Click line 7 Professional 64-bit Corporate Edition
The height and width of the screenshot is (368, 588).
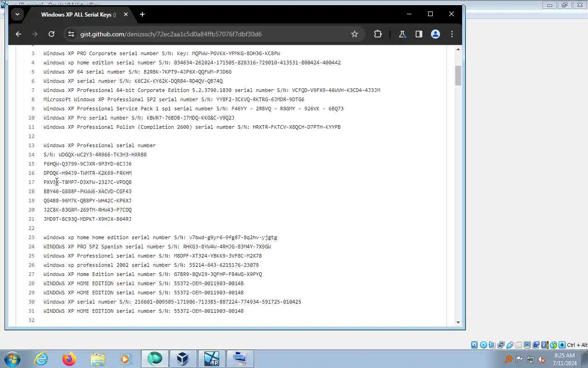(x=212, y=90)
